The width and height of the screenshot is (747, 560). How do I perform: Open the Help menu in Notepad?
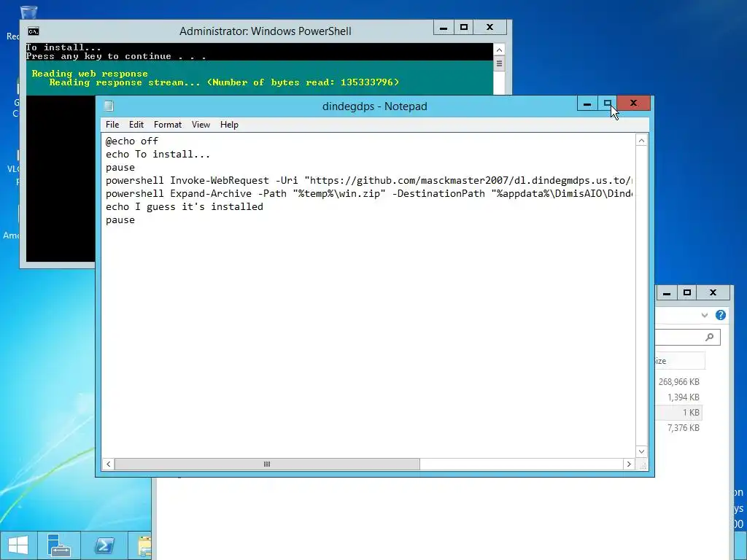tap(229, 125)
